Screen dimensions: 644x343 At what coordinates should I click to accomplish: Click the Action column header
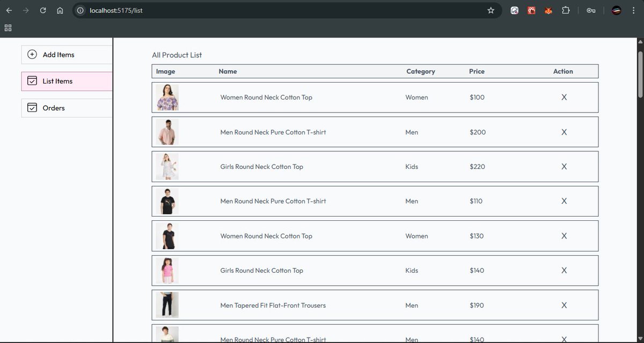pyautogui.click(x=563, y=71)
